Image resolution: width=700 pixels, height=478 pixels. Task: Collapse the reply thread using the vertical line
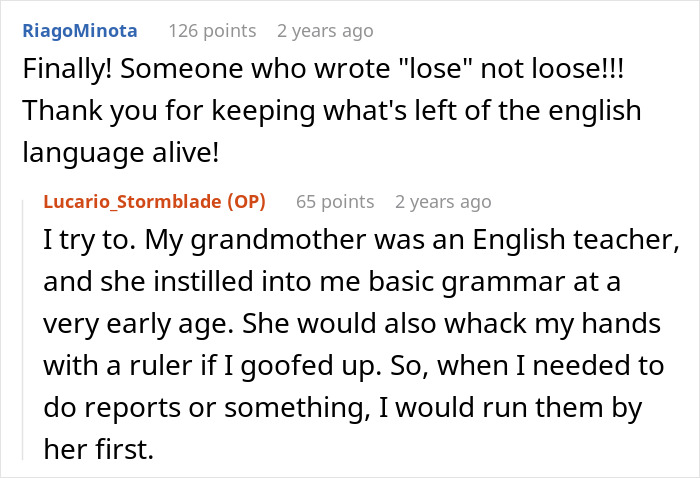(23, 330)
